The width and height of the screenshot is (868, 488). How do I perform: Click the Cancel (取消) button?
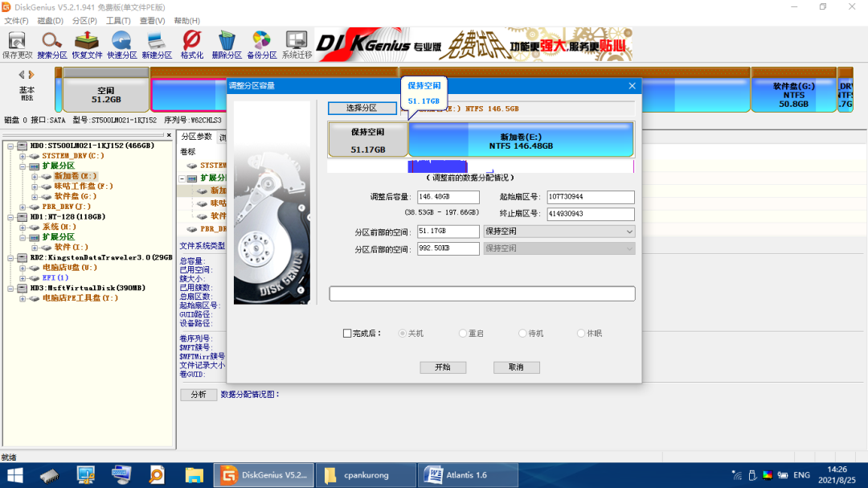pos(517,367)
